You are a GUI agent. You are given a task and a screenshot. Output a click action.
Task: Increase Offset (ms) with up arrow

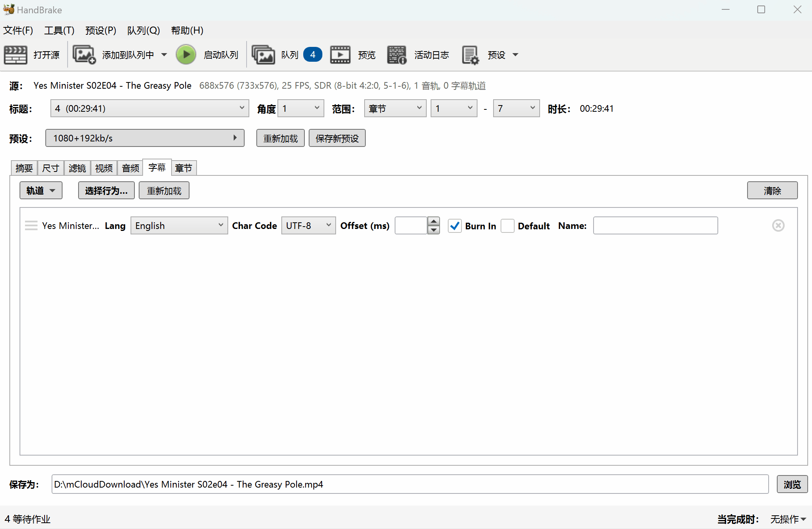433,221
